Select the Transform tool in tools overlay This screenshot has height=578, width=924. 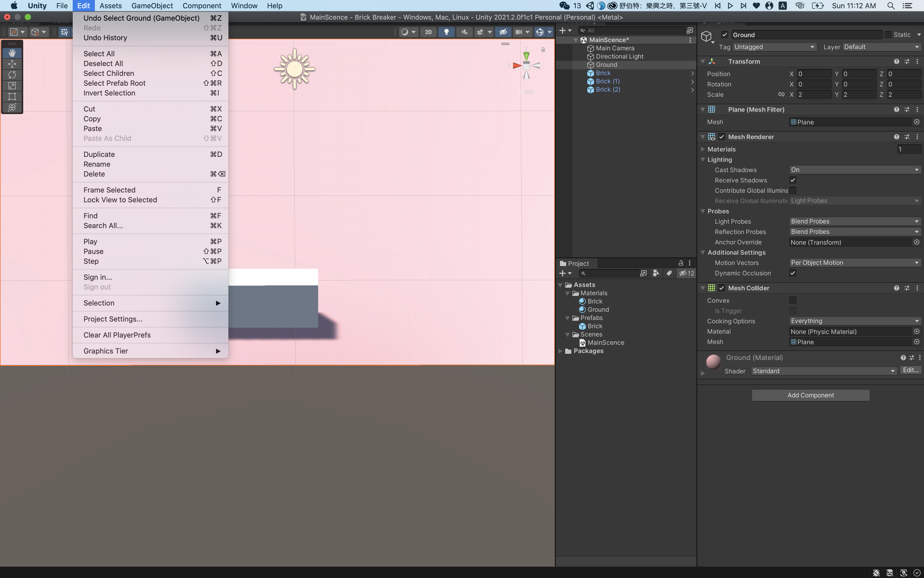(12, 107)
